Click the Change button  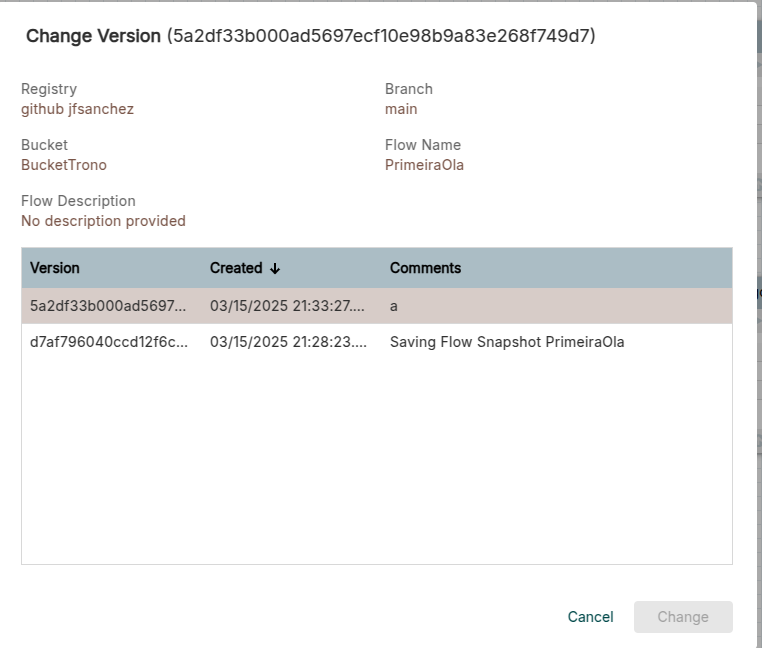(x=682, y=617)
